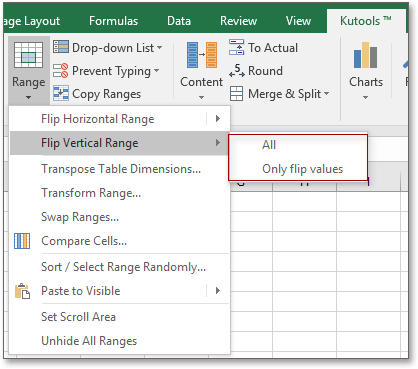Switch to the Page Layout tab
418x369 pixels.
[32, 21]
